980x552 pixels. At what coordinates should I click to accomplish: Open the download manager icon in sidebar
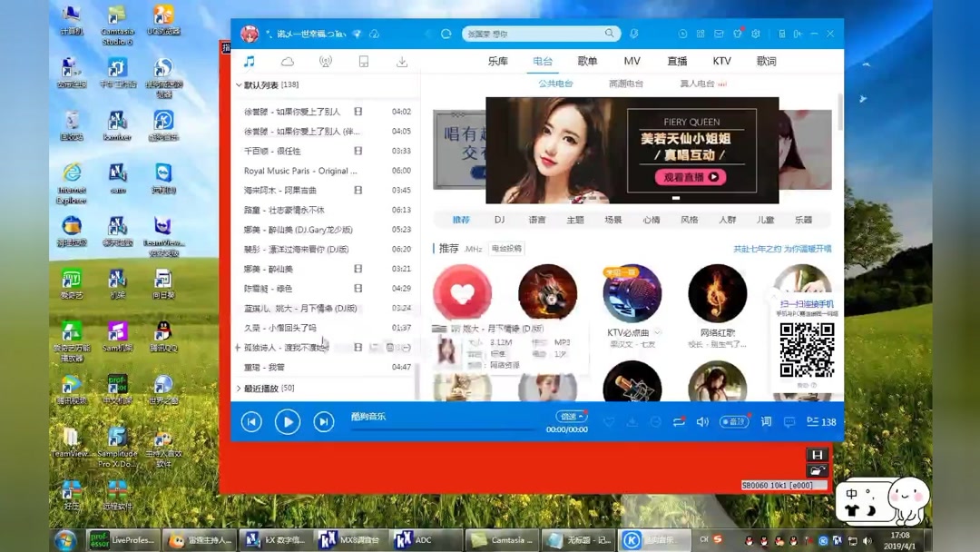pos(403,61)
